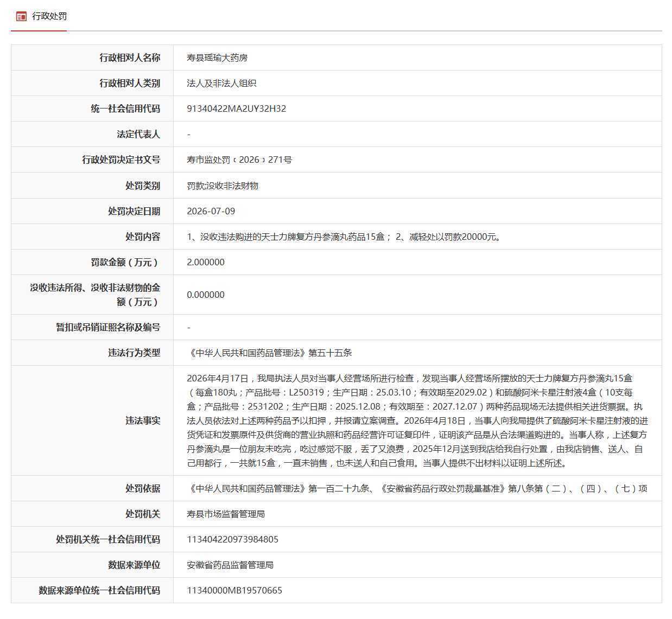Select credit code 91340422MA2UY32H32
The height and width of the screenshot is (619, 672).
point(236,109)
